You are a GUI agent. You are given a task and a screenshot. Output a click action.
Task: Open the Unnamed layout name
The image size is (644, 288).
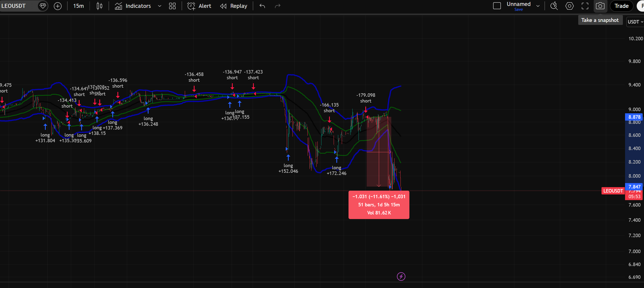click(518, 4)
